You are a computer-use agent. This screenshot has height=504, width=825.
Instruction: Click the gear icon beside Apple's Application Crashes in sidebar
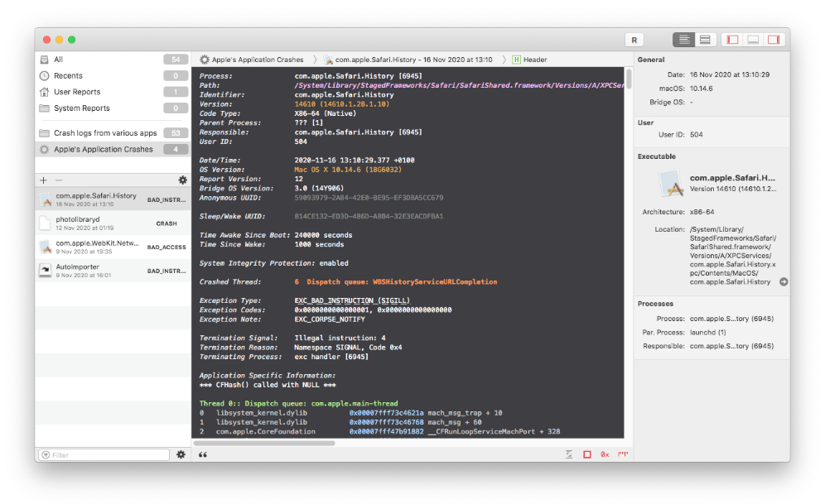tap(45, 149)
